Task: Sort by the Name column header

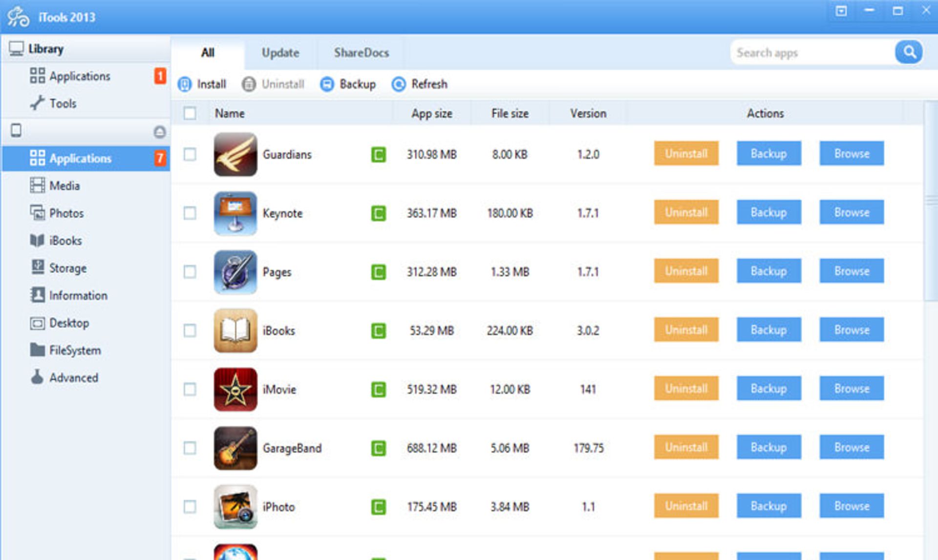Action: coord(300,113)
